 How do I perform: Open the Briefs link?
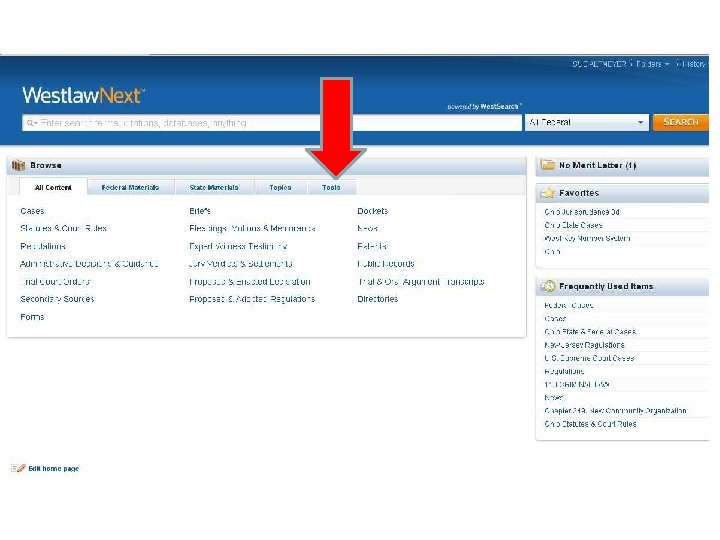200,211
